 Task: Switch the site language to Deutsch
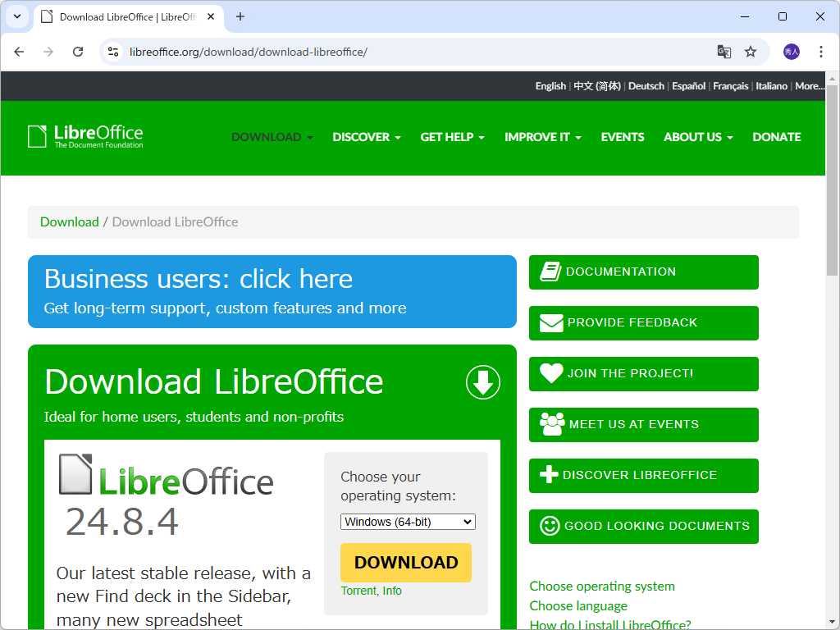tap(646, 85)
